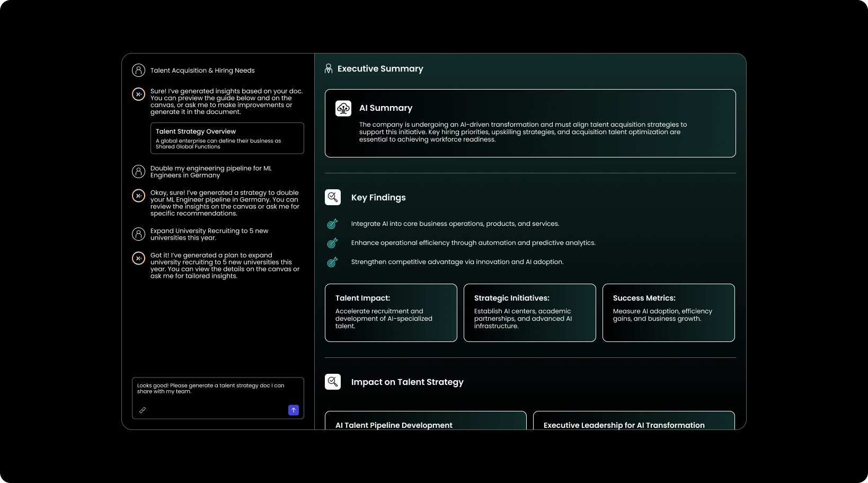Click the Executive Summary heading
The width and height of the screenshot is (868, 483).
click(x=380, y=69)
